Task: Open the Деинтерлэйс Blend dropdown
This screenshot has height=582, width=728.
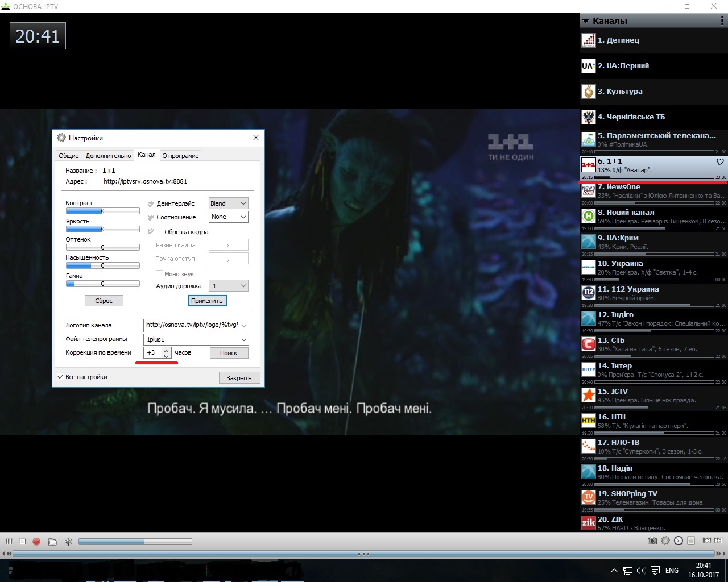Action: coord(228,203)
